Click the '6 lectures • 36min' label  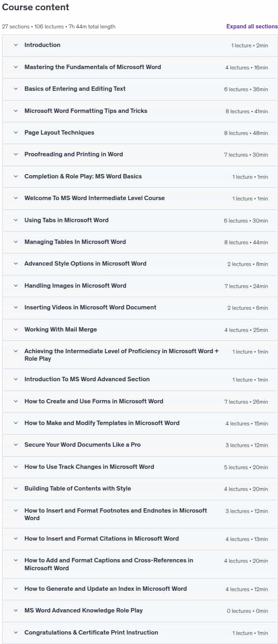[x=246, y=89]
